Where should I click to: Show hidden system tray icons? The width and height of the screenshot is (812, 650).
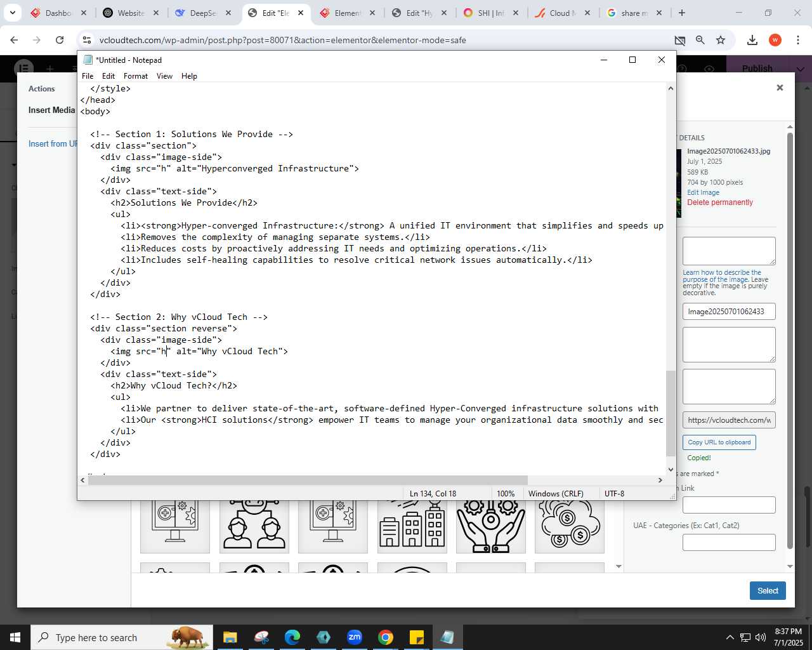[x=730, y=637]
